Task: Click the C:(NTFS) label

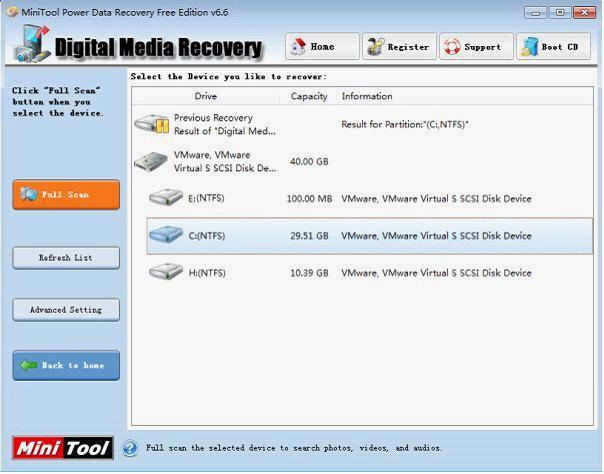Action: (207, 236)
